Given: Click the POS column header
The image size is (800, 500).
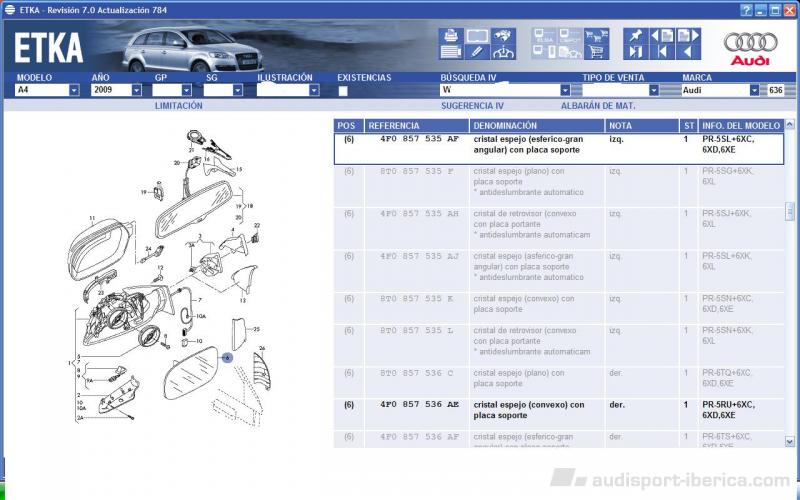Looking at the screenshot, I should [348, 126].
